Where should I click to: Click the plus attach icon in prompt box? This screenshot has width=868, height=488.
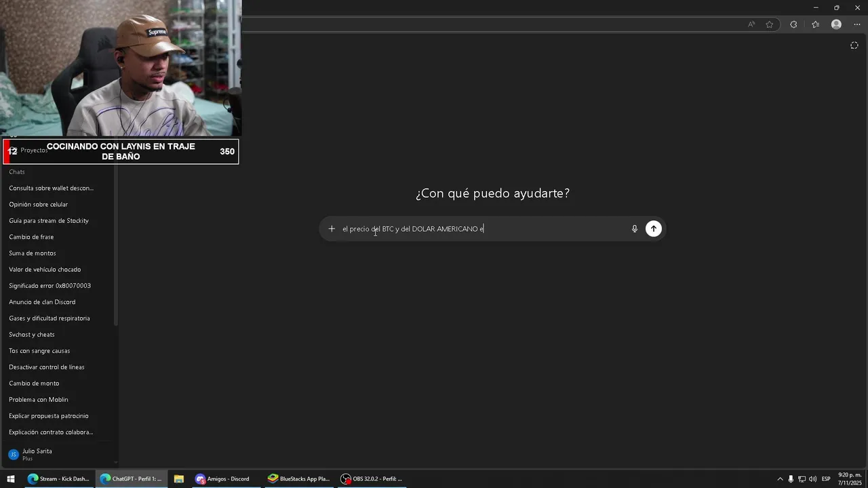click(x=332, y=229)
